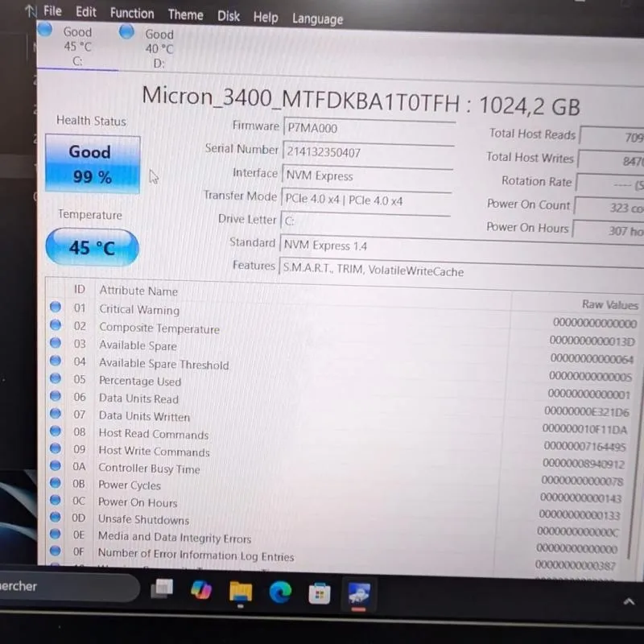
Task: Open the Help menu
Action: (x=266, y=18)
